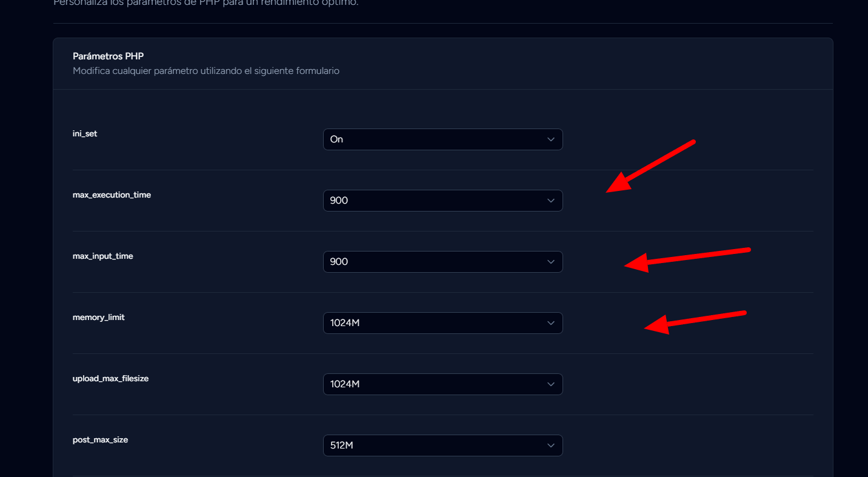Open the memory_limit dropdown showing 1024M
The image size is (868, 477).
coord(442,323)
